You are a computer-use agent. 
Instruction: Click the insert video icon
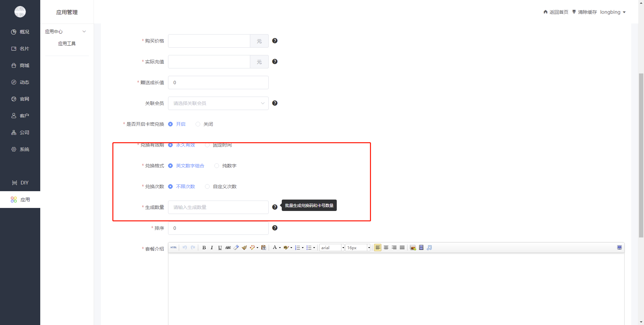(421, 248)
